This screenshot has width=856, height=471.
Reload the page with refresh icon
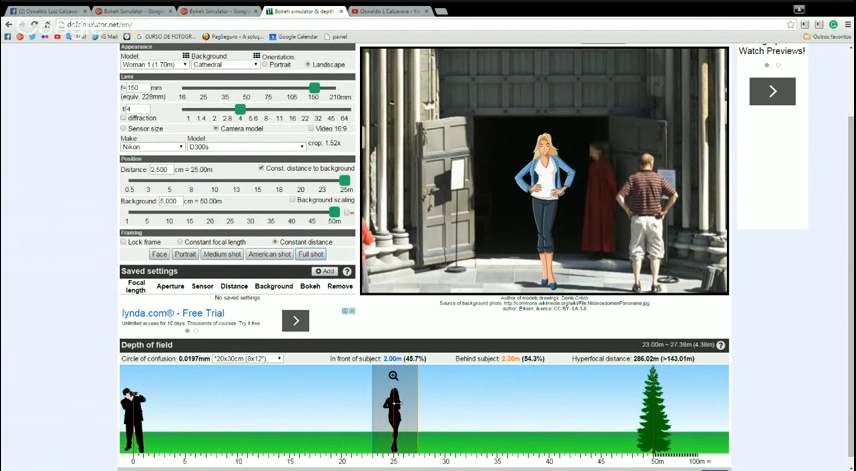coord(34,25)
